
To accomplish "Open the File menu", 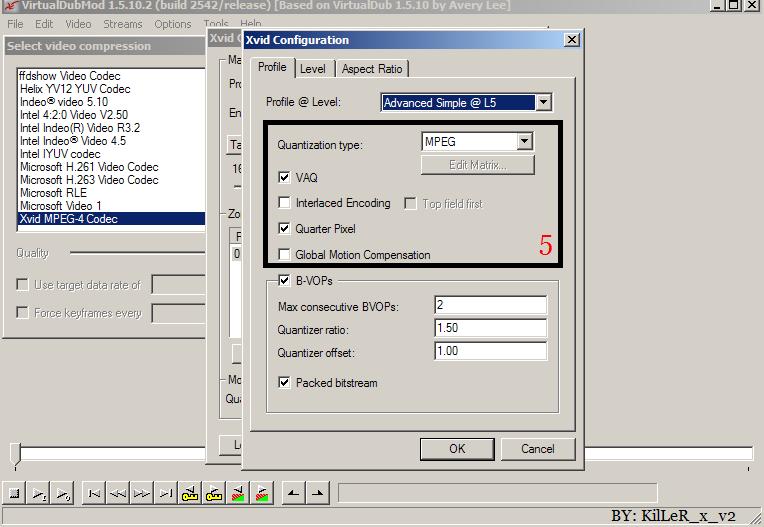I will [x=15, y=24].
